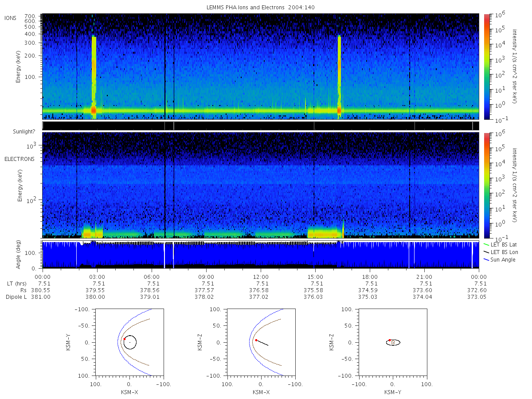Click the Dipole L value 373.05
Viewport: 532px width, 399px height.
point(478,297)
